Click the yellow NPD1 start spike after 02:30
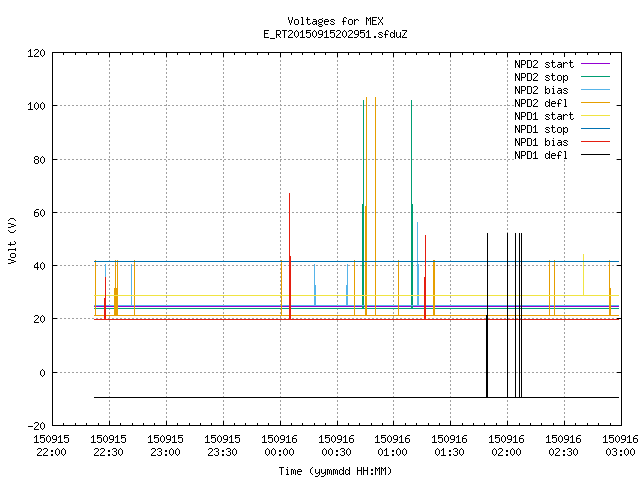The height and width of the screenshot is (480, 640). tap(583, 274)
